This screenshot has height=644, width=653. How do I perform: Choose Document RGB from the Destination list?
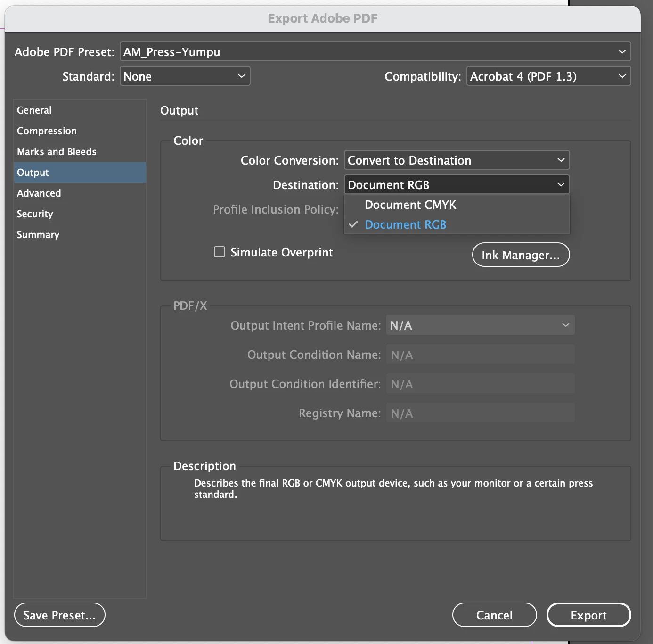point(457,224)
